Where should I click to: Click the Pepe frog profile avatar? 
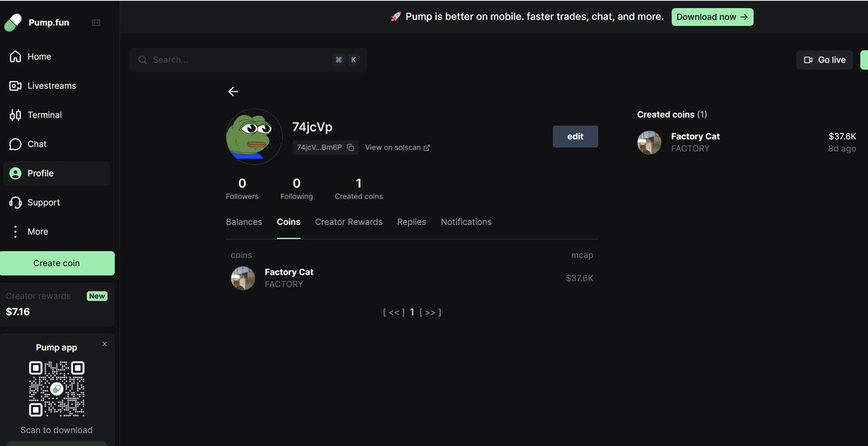[255, 137]
